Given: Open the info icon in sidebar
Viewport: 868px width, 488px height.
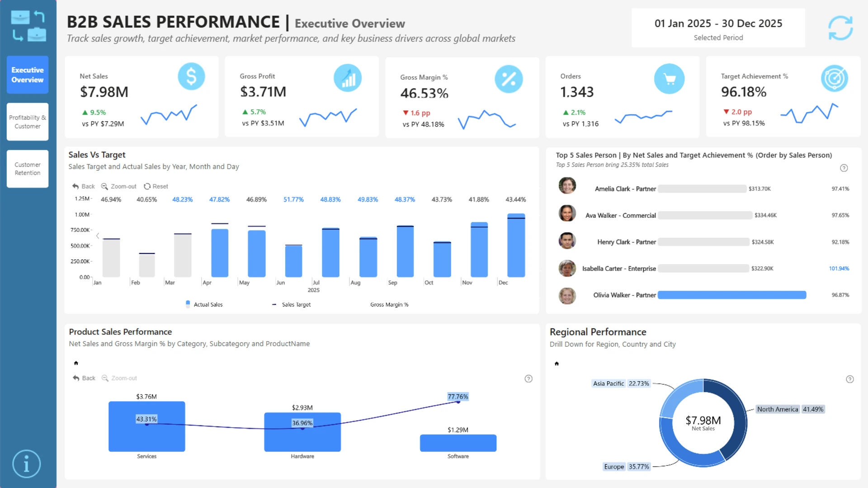Looking at the screenshot, I should click(26, 464).
